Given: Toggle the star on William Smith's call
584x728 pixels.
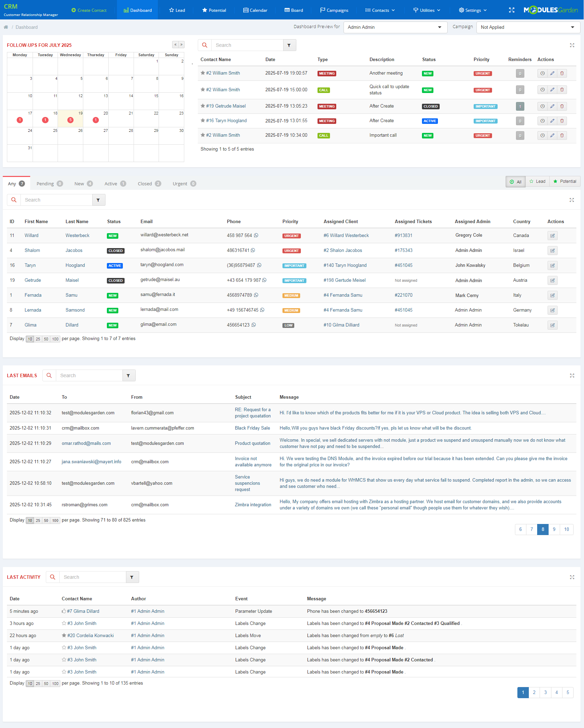Looking at the screenshot, I should pos(203,90).
